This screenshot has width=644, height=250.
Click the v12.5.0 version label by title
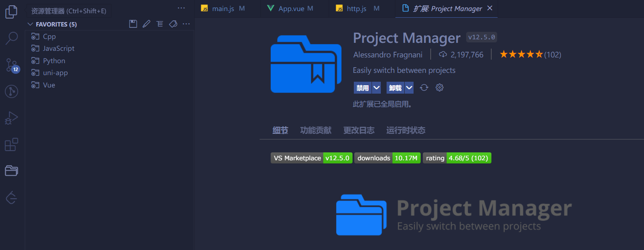(482, 38)
